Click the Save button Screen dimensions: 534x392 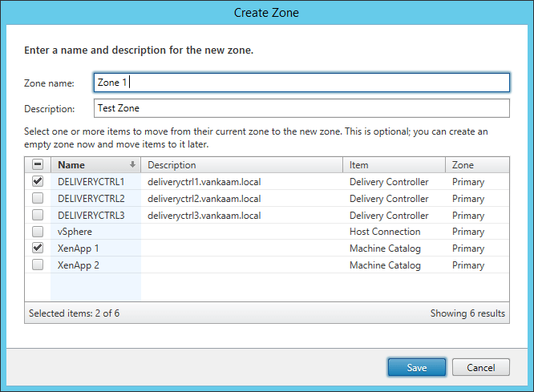(x=416, y=367)
